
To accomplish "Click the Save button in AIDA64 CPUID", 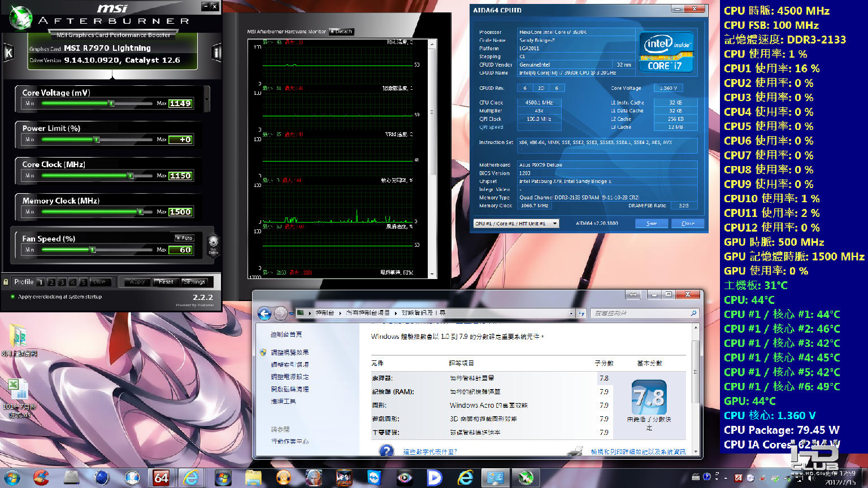I will (652, 223).
